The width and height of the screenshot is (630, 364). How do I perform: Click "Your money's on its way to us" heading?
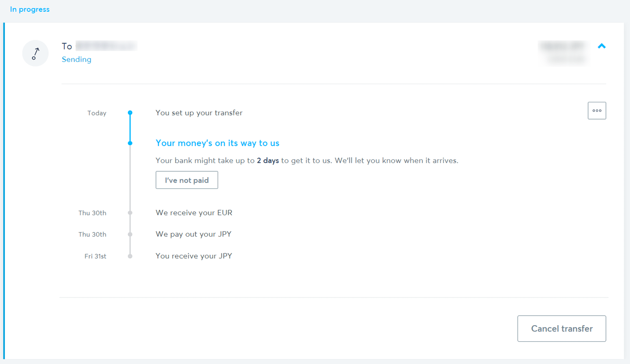click(x=217, y=143)
